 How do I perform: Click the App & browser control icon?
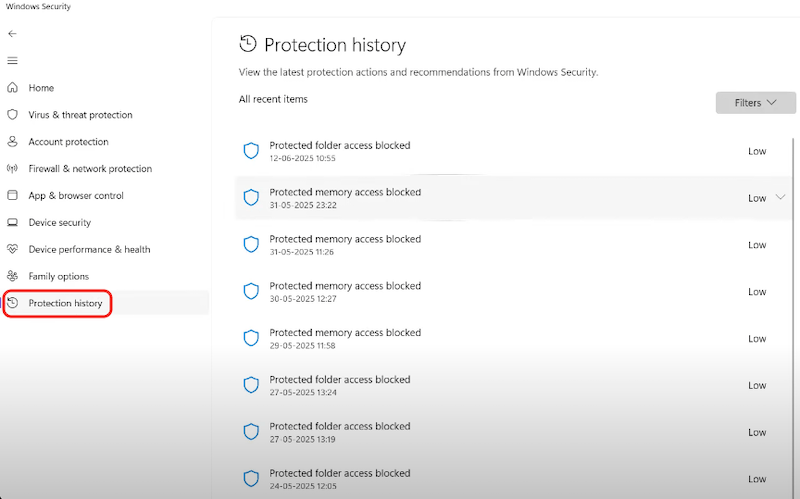click(12, 196)
